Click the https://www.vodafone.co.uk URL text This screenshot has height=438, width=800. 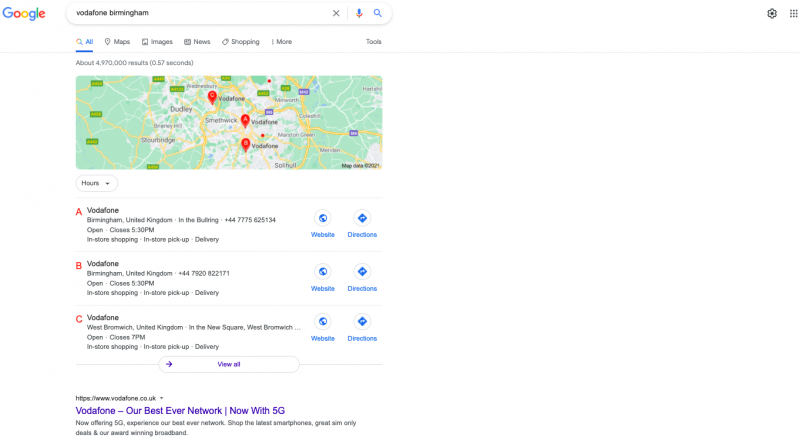coord(116,398)
